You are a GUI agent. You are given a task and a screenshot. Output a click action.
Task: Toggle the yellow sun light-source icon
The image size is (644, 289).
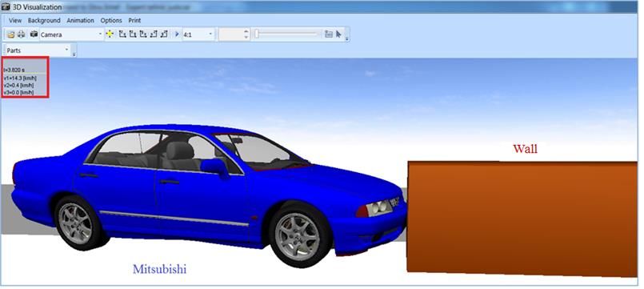pyautogui.click(x=110, y=34)
